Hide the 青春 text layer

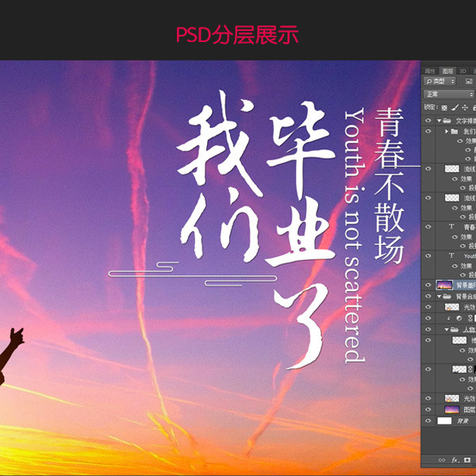click(x=428, y=227)
